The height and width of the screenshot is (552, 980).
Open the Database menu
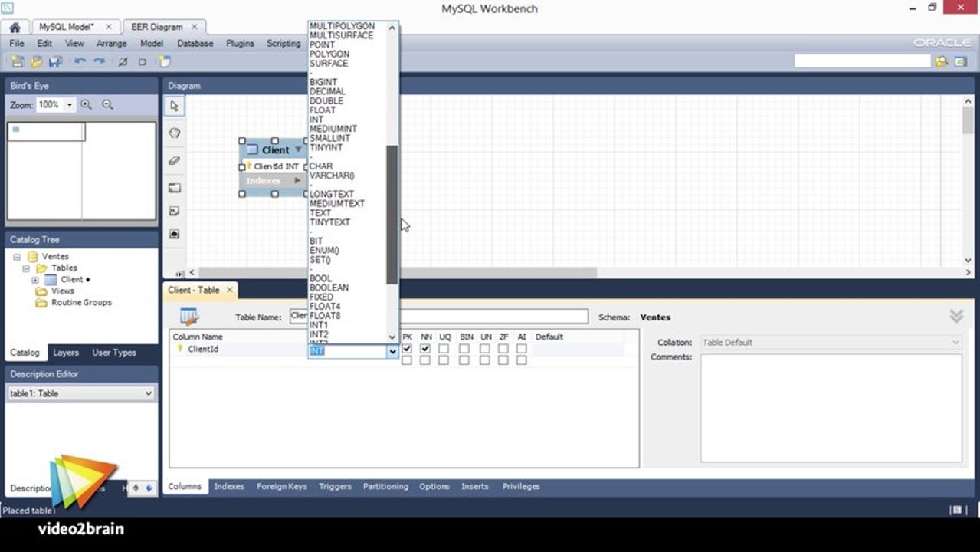[195, 44]
